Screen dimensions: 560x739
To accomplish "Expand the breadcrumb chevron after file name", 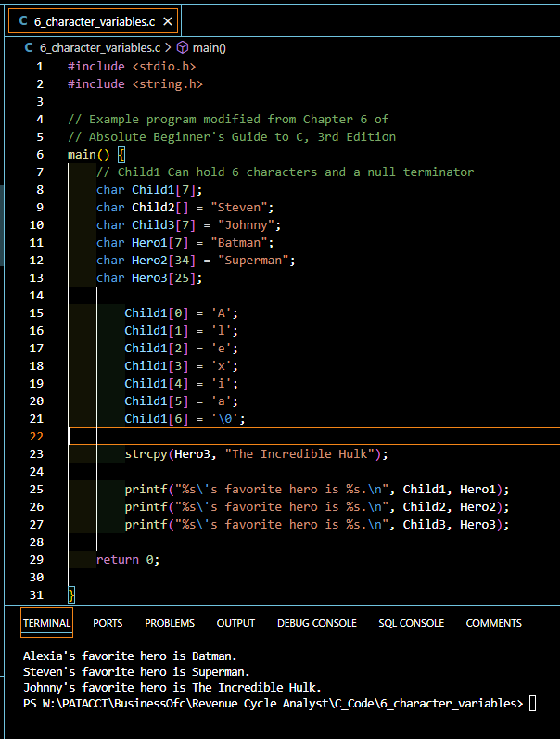I will [x=168, y=47].
